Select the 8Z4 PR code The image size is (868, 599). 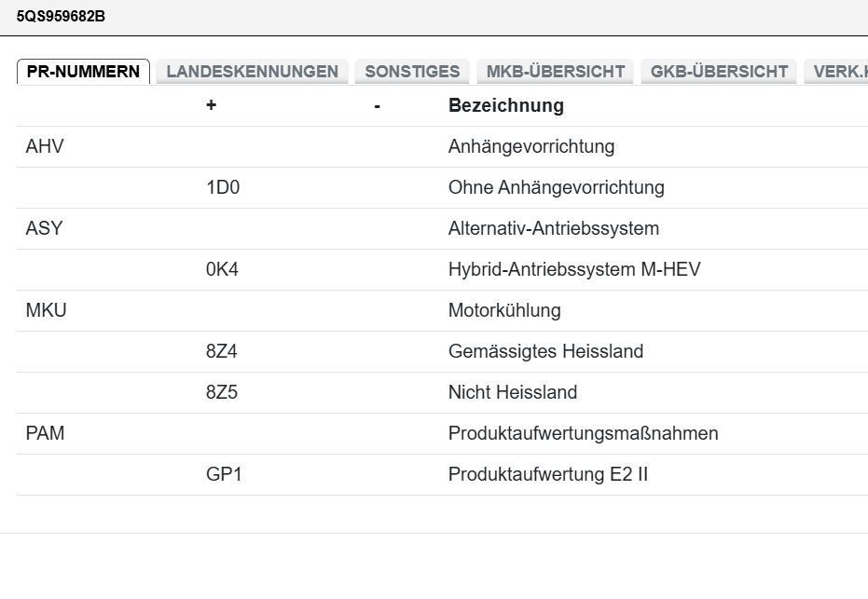coord(222,351)
